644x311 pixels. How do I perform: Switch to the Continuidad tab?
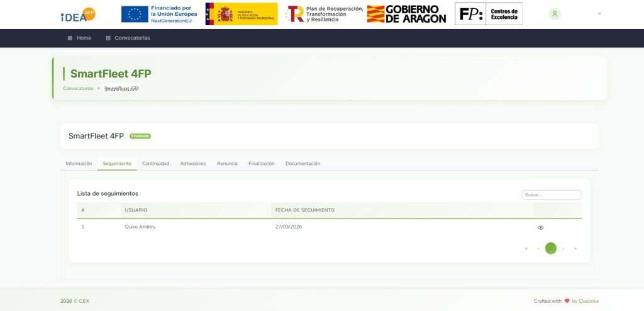click(155, 164)
